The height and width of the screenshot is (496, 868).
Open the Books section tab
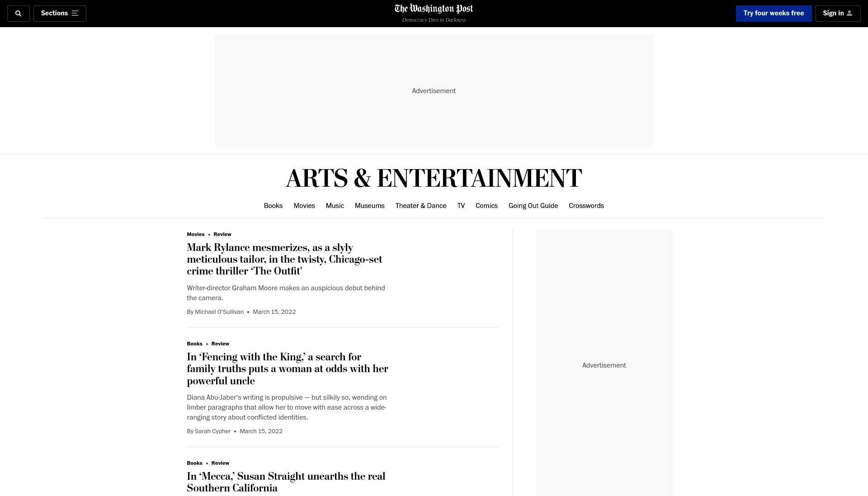click(x=273, y=206)
